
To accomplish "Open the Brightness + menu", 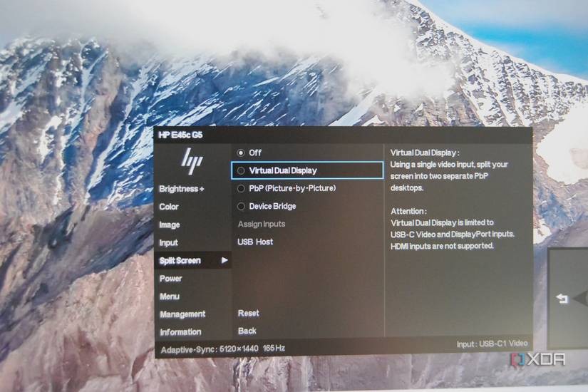I will (182, 189).
